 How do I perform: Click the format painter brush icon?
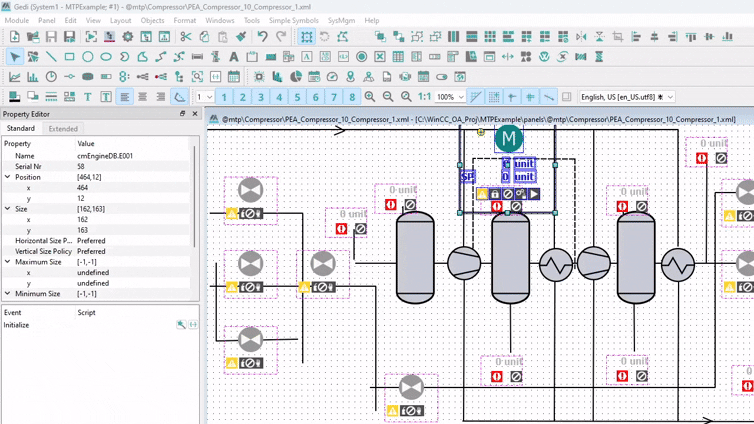click(241, 37)
